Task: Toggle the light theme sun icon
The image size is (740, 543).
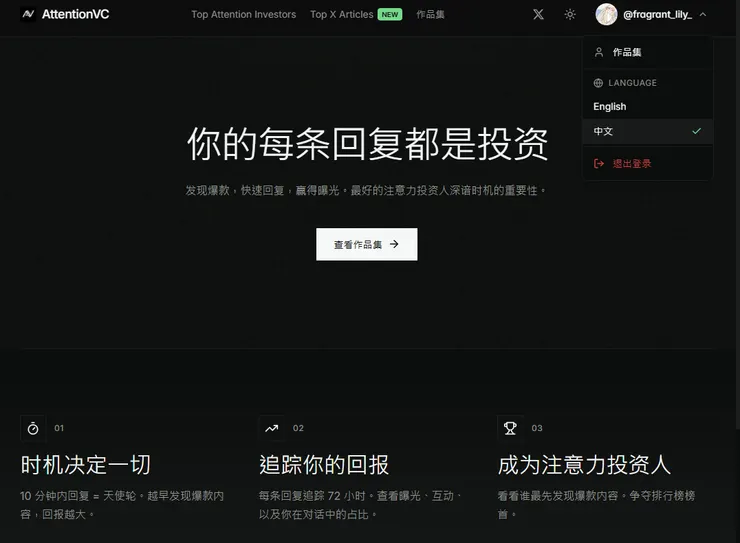Action: (x=570, y=15)
